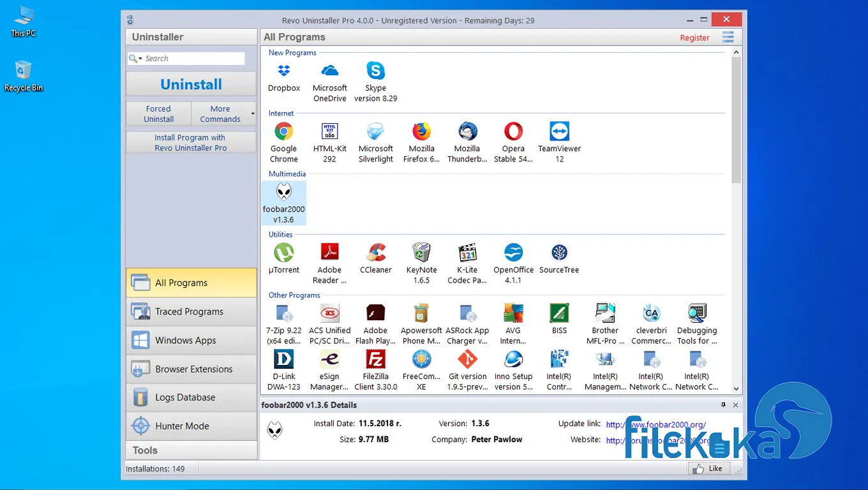Select 7-Zip 9.22 program icon
868x490 pixels.
[284, 313]
